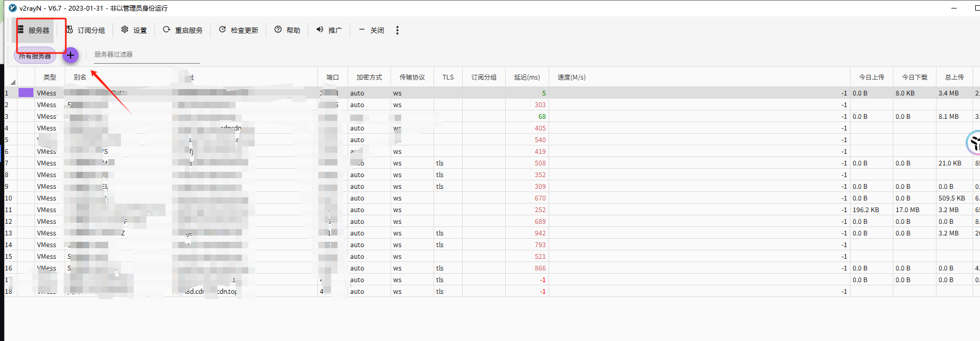Click the 关闭 close toolbar item
The height and width of the screenshot is (341, 980).
pyautogui.click(x=371, y=30)
